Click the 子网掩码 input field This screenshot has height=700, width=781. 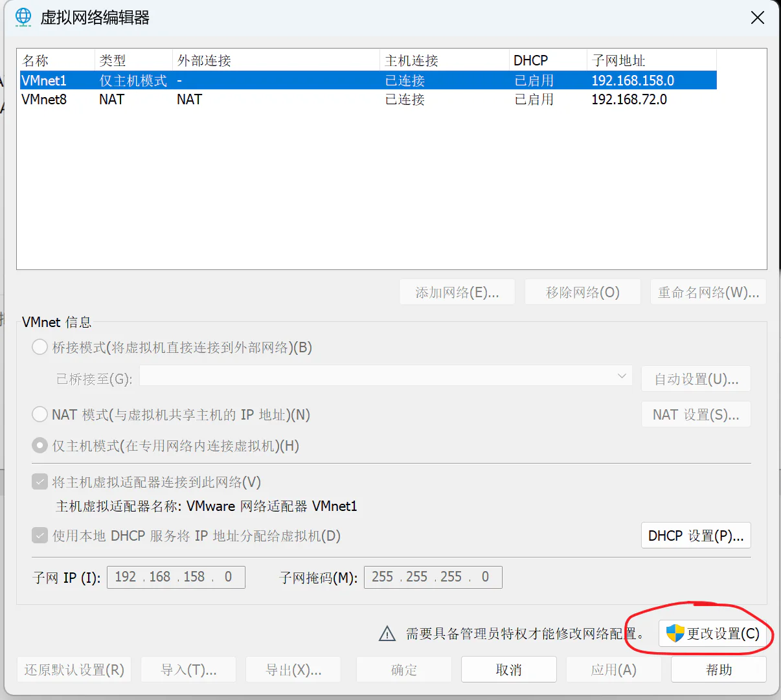click(x=433, y=577)
